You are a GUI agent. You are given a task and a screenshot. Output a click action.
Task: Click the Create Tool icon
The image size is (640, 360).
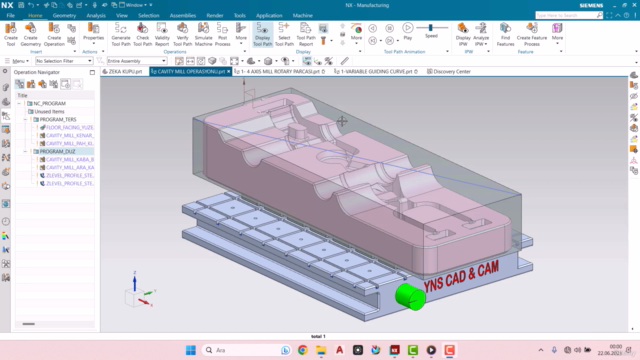click(x=11, y=34)
